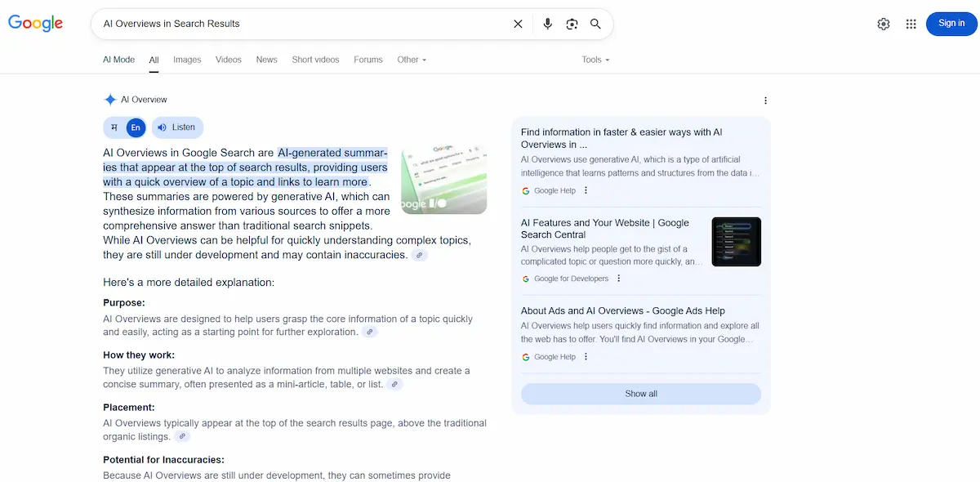Click the microphone icon for voice search
Image resolution: width=980 pixels, height=482 pixels.
coord(547,24)
